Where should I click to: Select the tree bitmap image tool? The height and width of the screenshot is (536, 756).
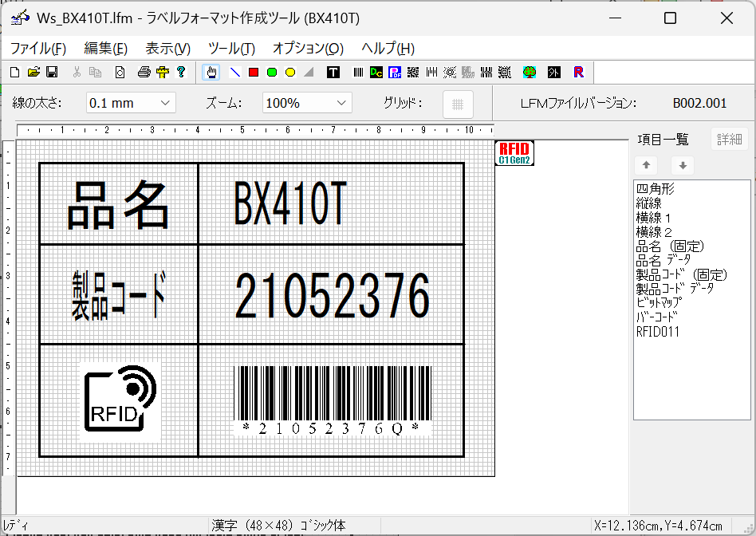tap(530, 73)
